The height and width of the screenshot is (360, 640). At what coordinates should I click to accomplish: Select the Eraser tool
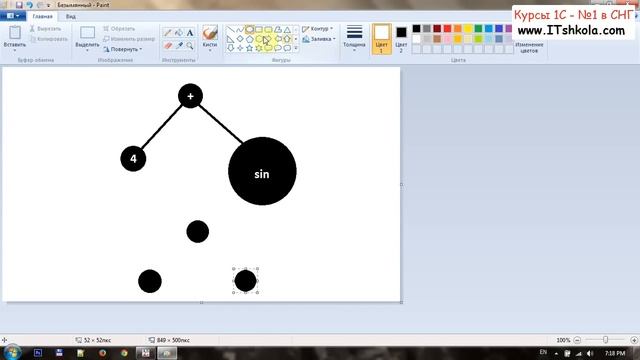tap(167, 46)
